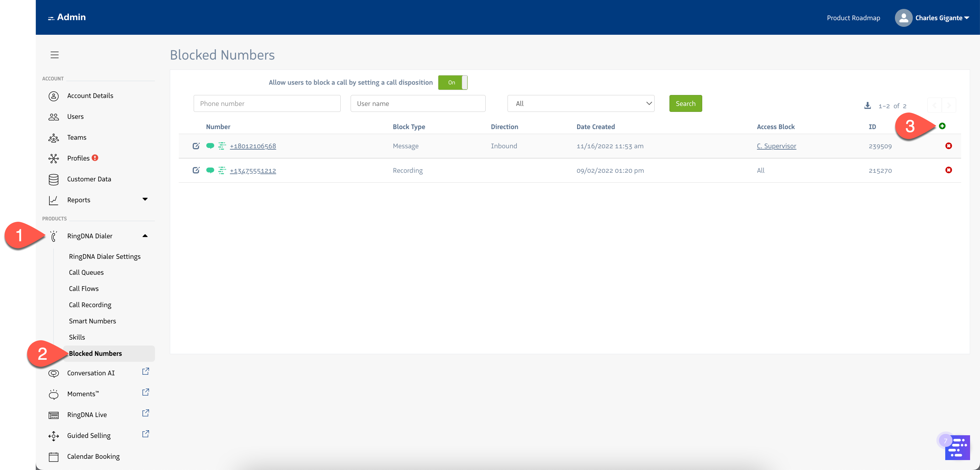Click the download export icon
The height and width of the screenshot is (470, 980).
867,105
